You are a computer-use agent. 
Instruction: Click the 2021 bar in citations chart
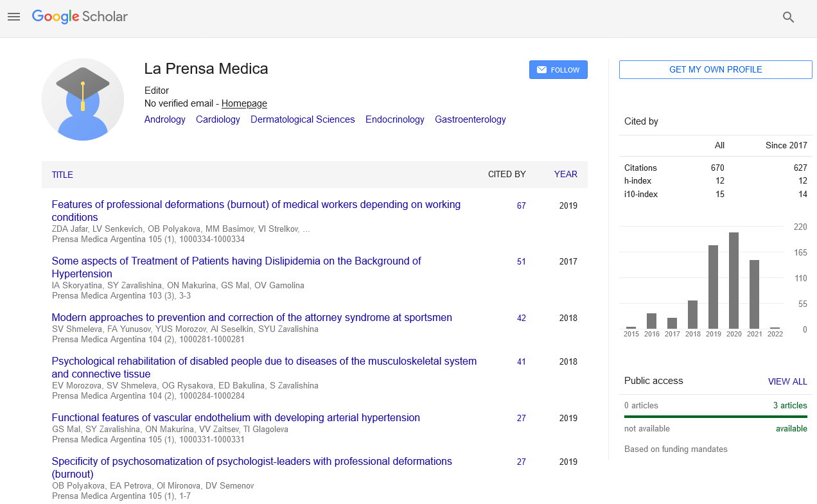click(x=754, y=295)
